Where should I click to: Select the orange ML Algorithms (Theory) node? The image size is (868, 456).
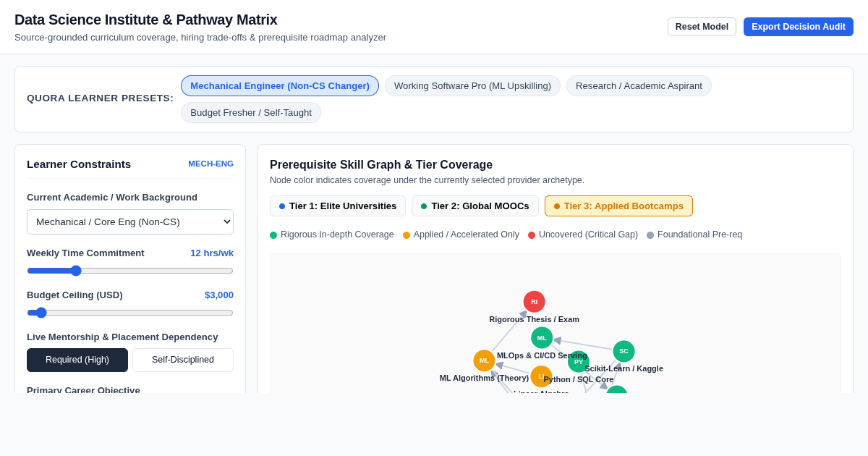[x=484, y=360]
